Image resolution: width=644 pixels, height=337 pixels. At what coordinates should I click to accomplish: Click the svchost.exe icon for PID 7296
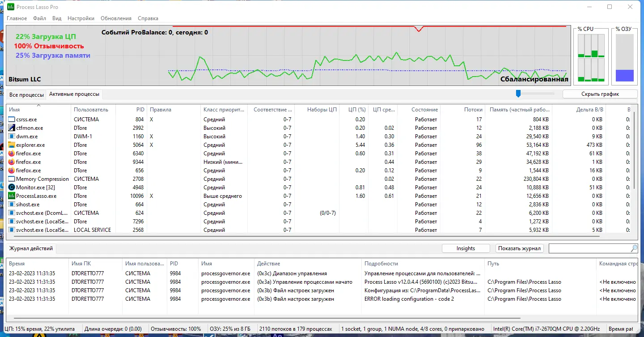click(12, 222)
